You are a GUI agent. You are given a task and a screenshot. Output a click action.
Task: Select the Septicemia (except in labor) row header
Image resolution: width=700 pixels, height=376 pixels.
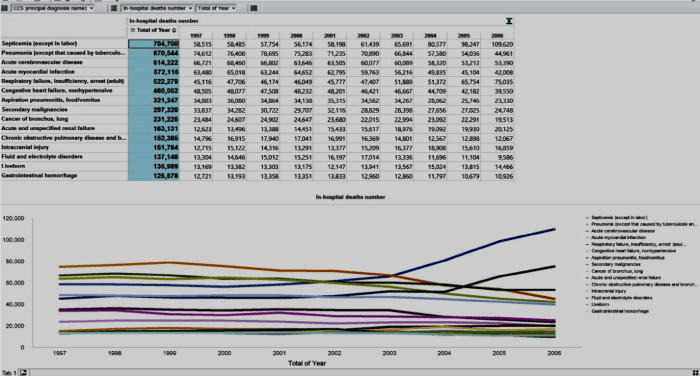[x=64, y=44]
